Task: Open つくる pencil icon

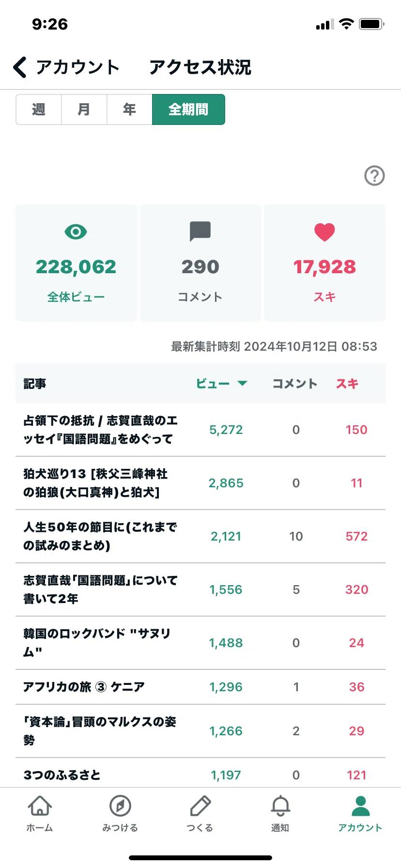Action: [200, 806]
